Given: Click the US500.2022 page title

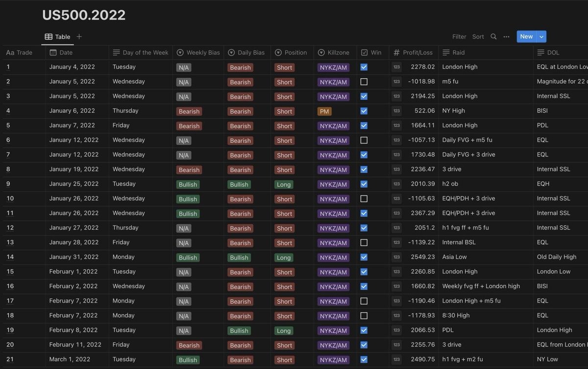Looking at the screenshot, I should point(84,15).
